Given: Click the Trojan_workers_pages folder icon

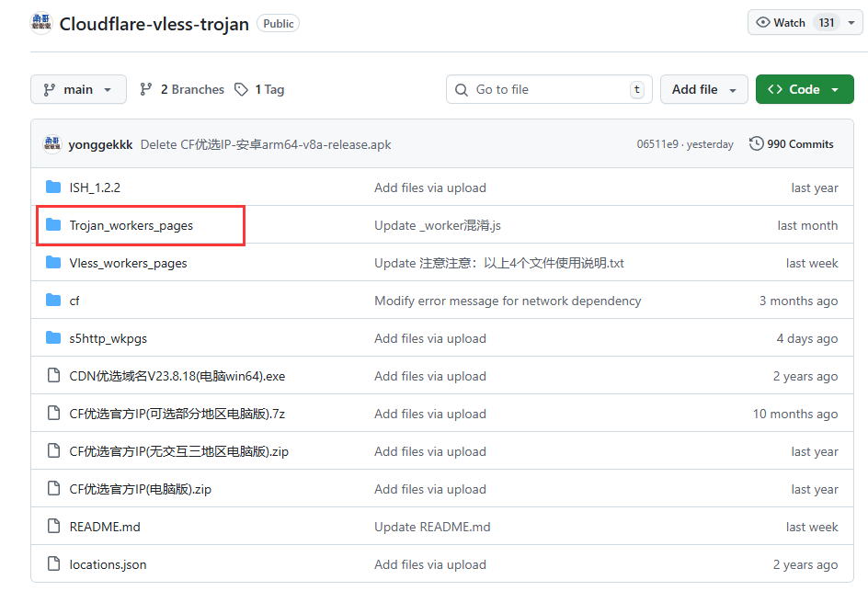Looking at the screenshot, I should tap(53, 225).
